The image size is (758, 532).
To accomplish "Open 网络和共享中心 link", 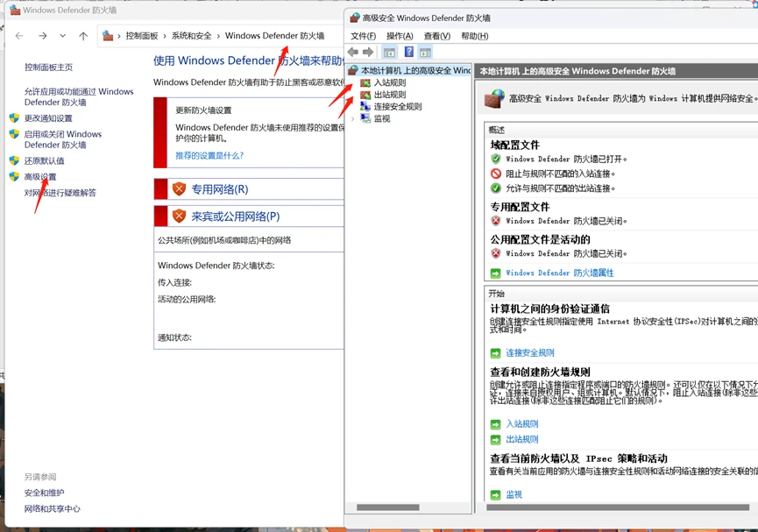I will (53, 509).
